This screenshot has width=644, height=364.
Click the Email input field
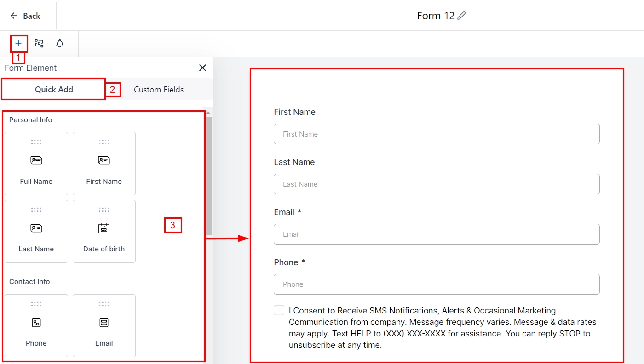point(437,234)
